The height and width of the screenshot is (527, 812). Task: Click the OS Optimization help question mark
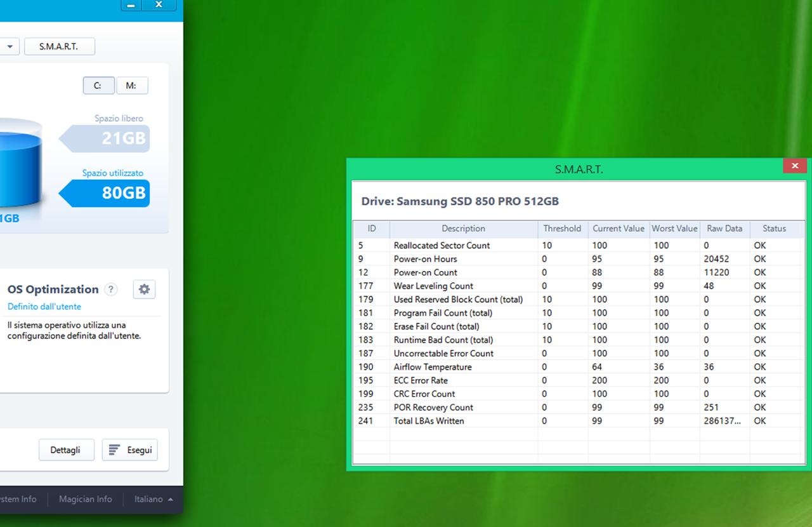pos(111,290)
